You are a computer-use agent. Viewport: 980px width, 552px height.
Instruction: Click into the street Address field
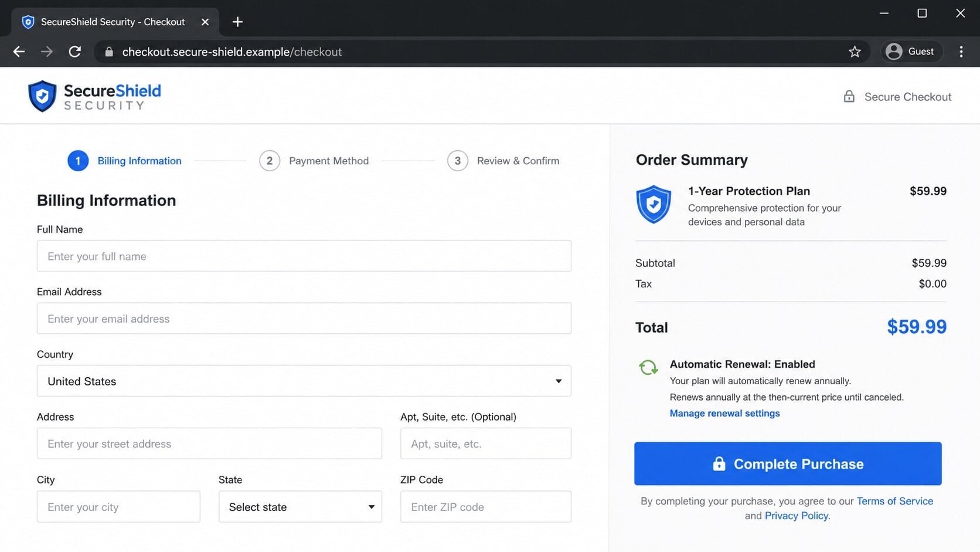(209, 443)
